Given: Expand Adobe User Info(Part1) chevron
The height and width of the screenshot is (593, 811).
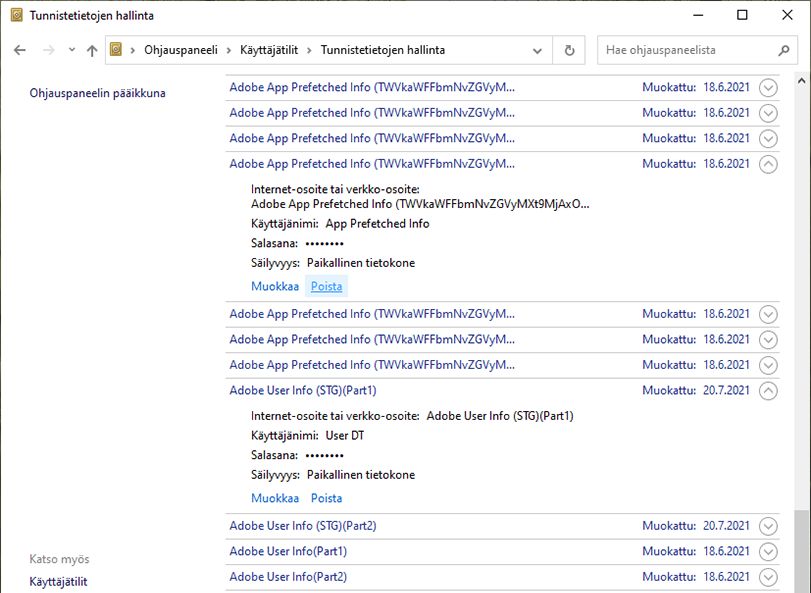Looking at the screenshot, I should (x=768, y=552).
